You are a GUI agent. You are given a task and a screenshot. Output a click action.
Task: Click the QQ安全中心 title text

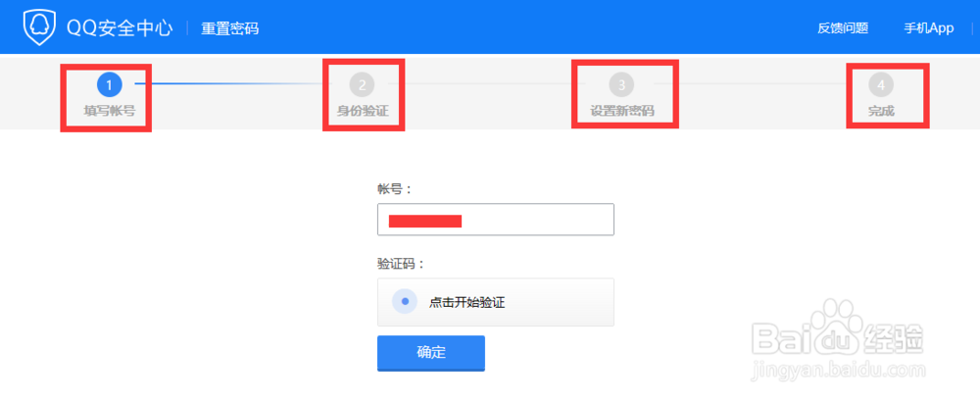(120, 28)
